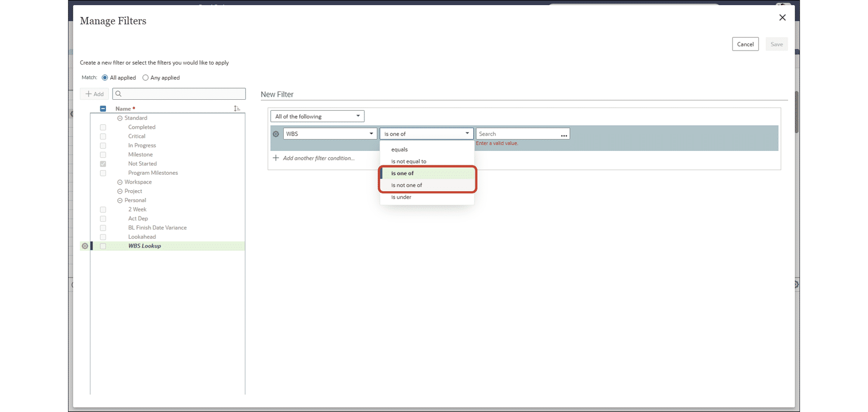Open the WBS field dropdown

point(330,134)
